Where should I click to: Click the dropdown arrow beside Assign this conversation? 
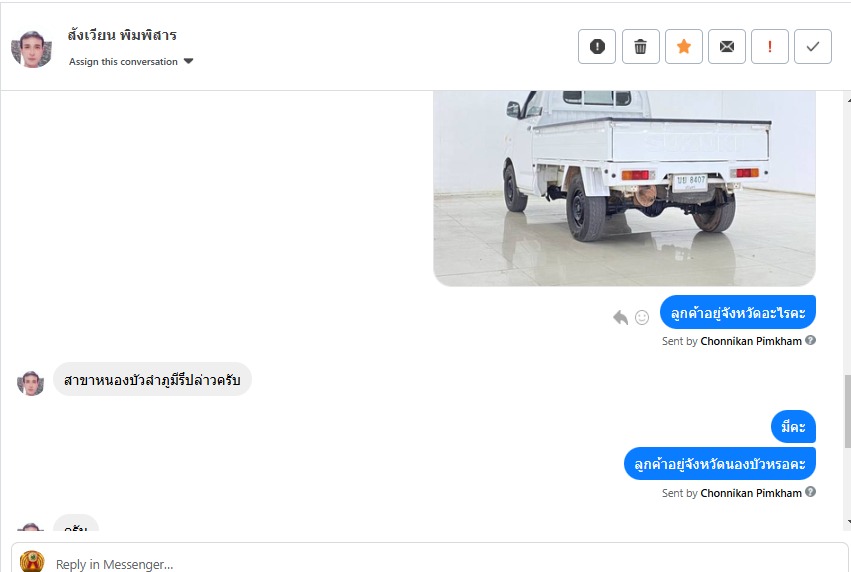(188, 61)
